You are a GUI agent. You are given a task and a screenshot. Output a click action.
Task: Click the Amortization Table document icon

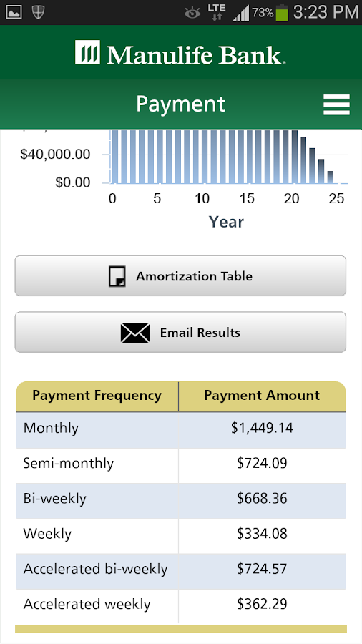pyautogui.click(x=117, y=276)
